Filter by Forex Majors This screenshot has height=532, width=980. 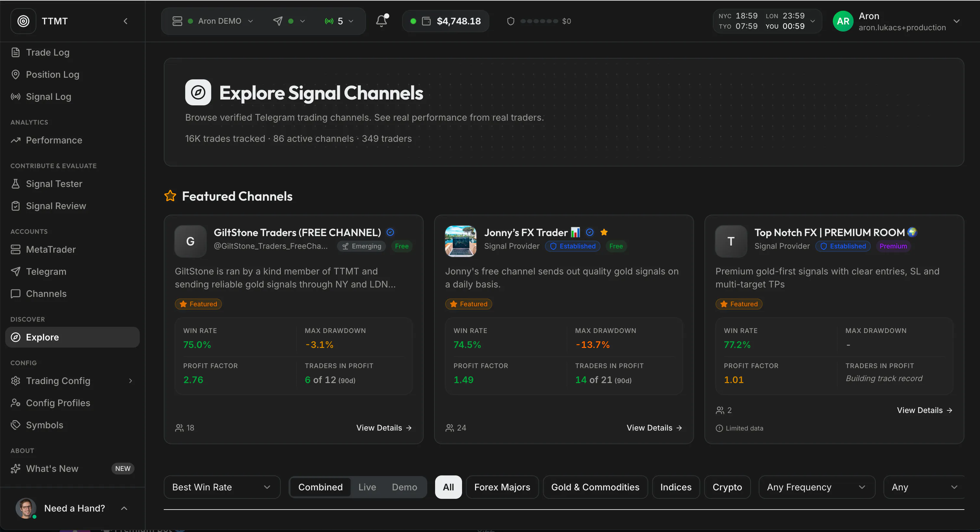tap(502, 487)
